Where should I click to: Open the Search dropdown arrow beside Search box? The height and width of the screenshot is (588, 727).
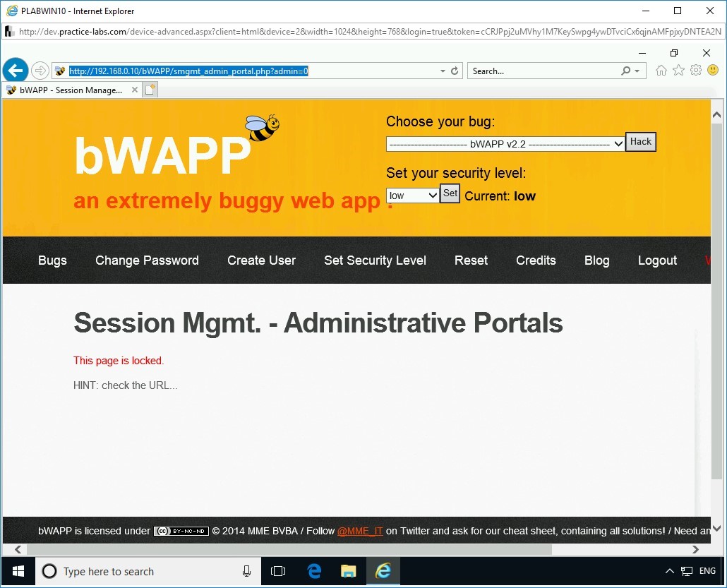pos(635,71)
